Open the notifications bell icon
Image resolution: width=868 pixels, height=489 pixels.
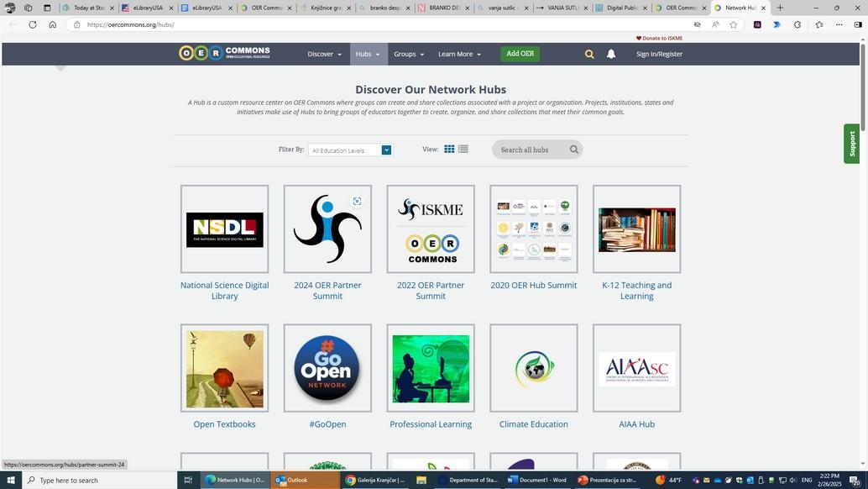click(x=610, y=54)
